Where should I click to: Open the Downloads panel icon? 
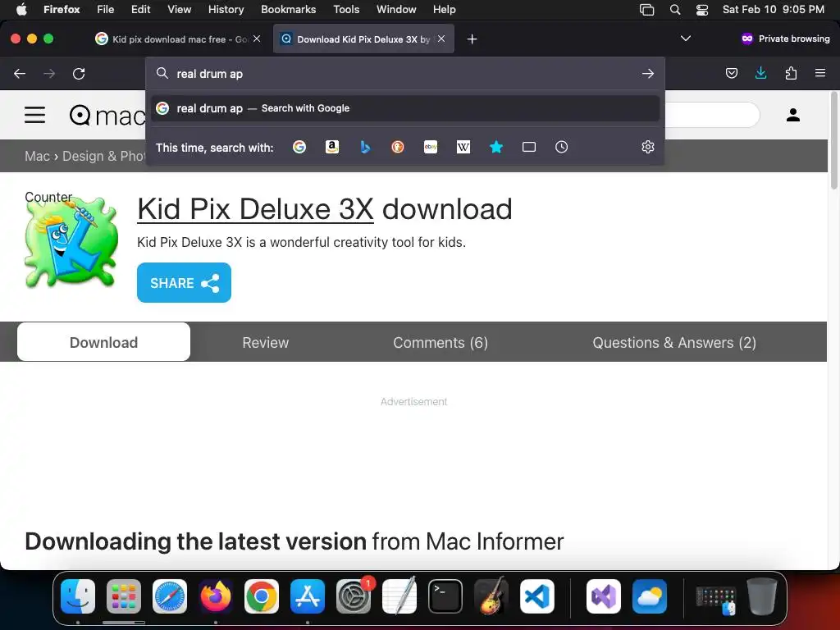tap(760, 73)
